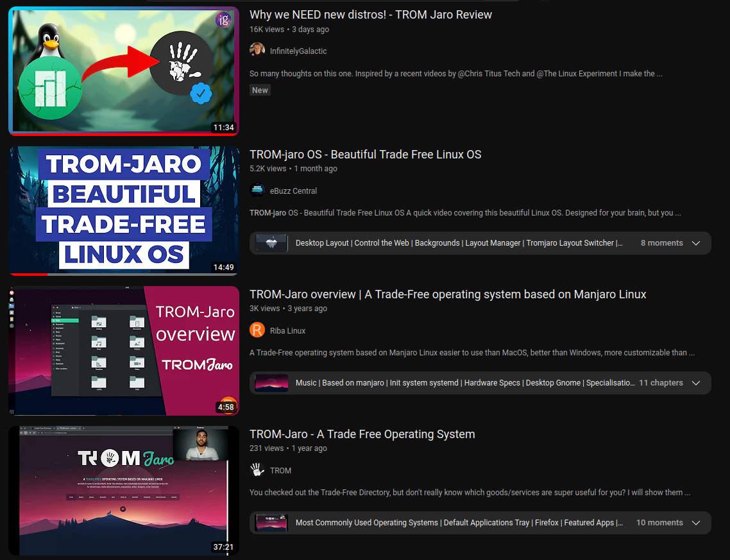Screen dimensions: 730x560
Task: Click the "8 moments" label
Action: (661, 243)
